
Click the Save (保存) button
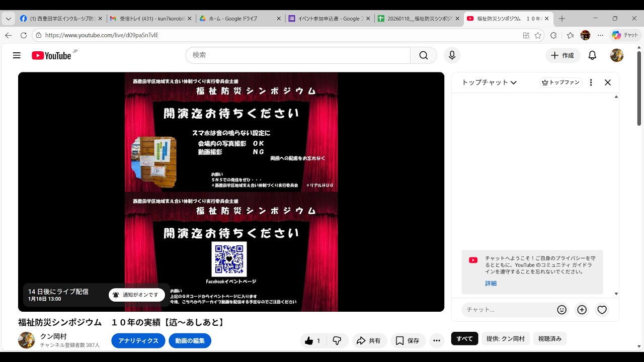click(408, 340)
